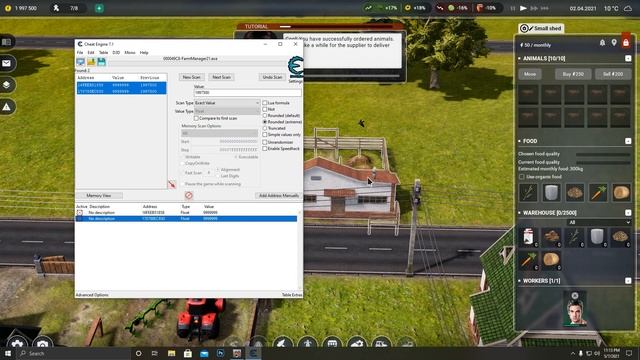Open Microsoft Store from the taskbar
Screen dimensions: 640x360
coord(188,353)
